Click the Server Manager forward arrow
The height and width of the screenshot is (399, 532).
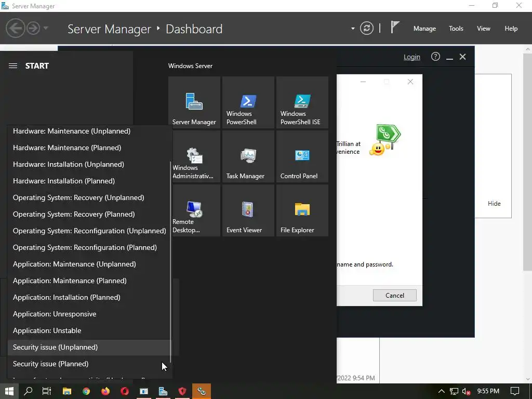[x=33, y=28]
